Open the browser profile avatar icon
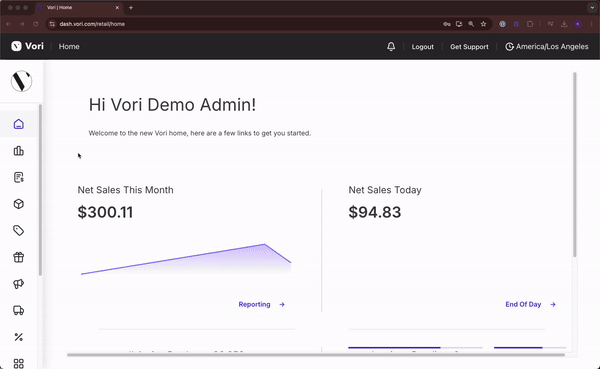Screen dimensions: 600x369 [x=578, y=24]
